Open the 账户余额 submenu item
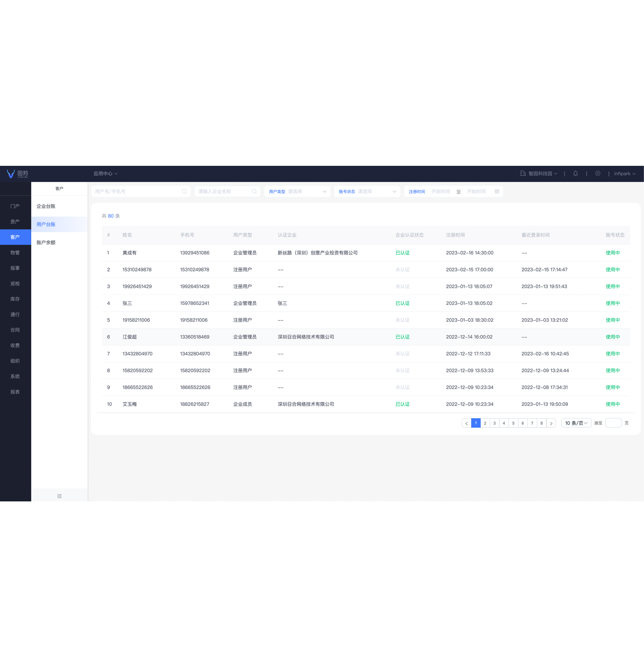Image resolution: width=644 pixels, height=668 pixels. [x=59, y=242]
